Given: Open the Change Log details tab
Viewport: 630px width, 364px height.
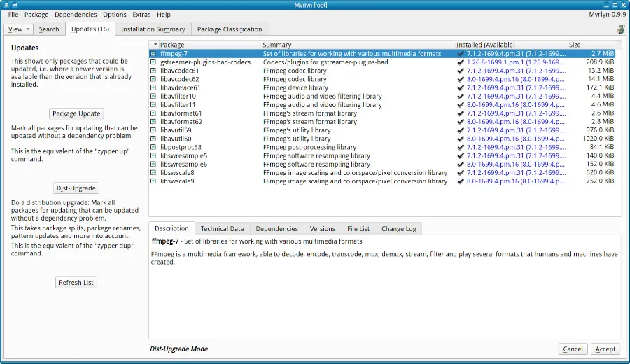Looking at the screenshot, I should [x=398, y=229].
